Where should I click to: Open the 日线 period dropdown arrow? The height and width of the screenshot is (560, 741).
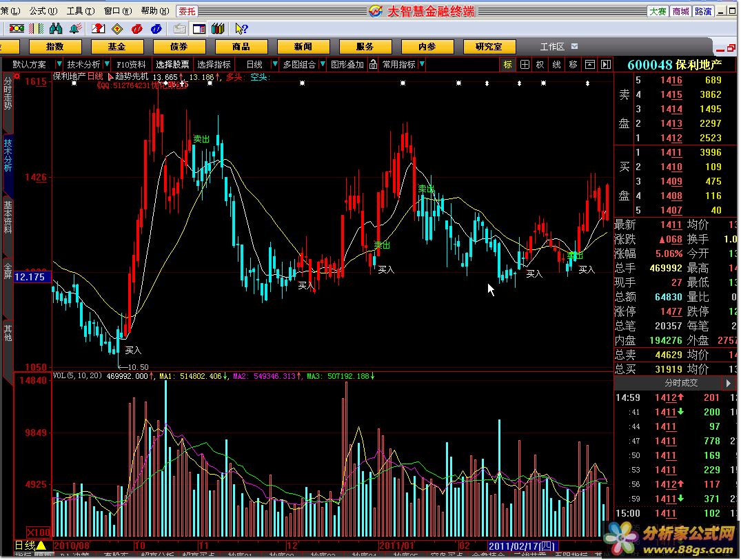pos(275,64)
